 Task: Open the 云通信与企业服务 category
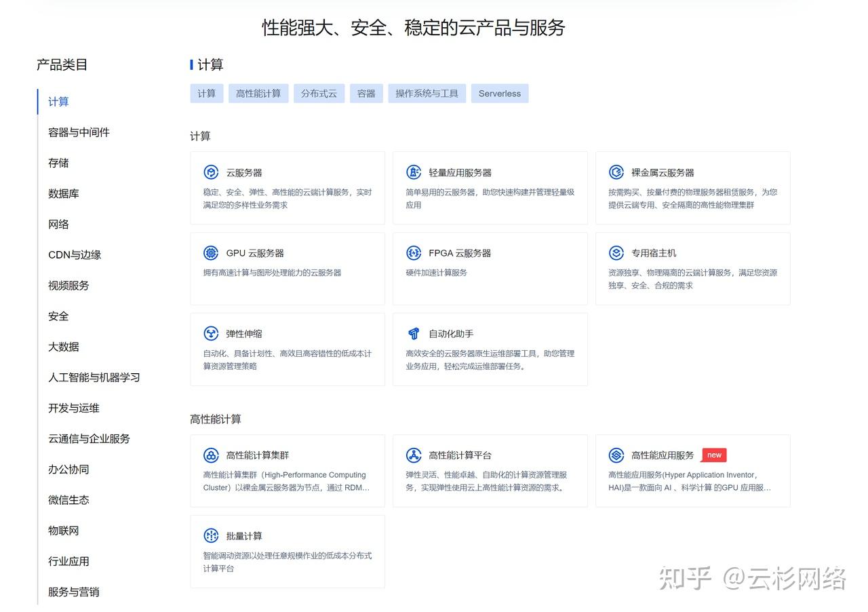[x=88, y=438]
